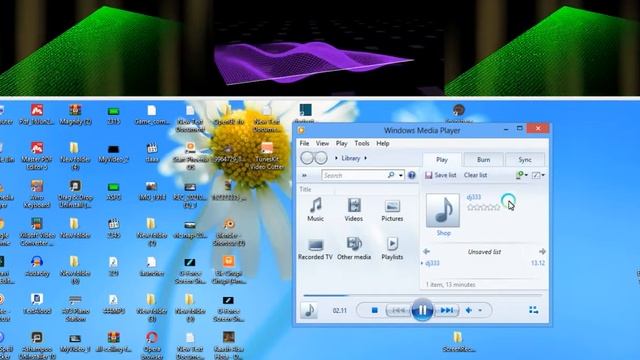Open the volume dropdown arrow
The image size is (640, 360).
pos(480,310)
